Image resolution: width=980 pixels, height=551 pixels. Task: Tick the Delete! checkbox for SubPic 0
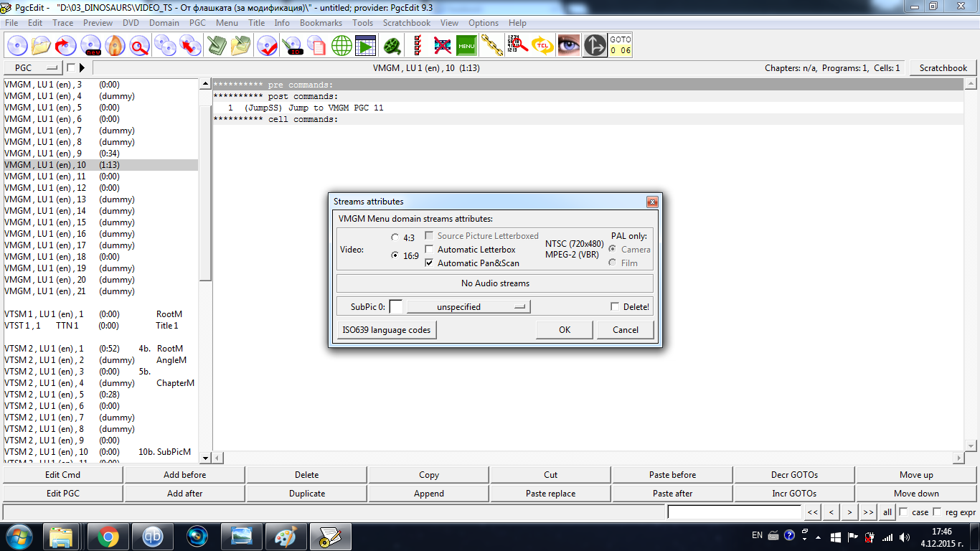tap(615, 306)
